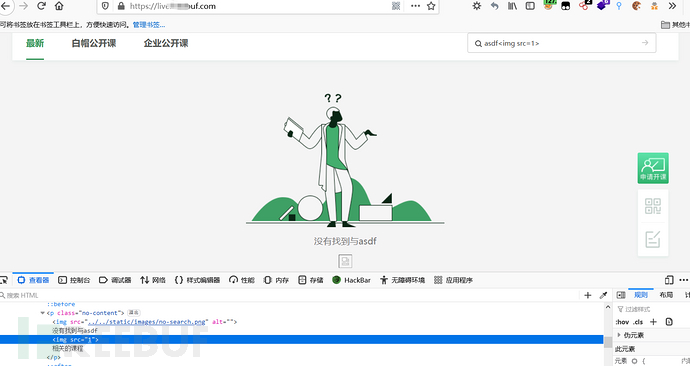The width and height of the screenshot is (690, 366).
Task: Open the 内存 memory panel
Action: point(276,280)
